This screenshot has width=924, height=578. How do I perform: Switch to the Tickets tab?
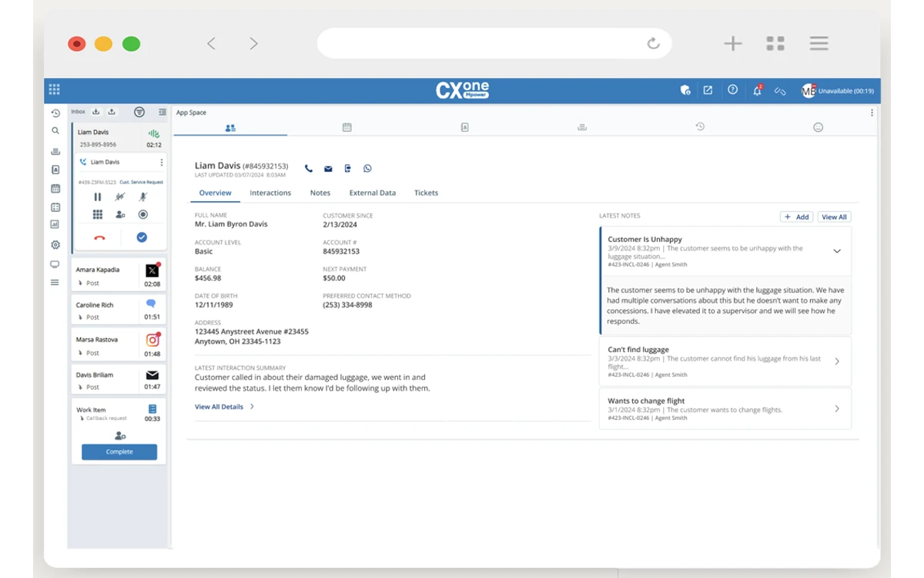[x=426, y=193]
